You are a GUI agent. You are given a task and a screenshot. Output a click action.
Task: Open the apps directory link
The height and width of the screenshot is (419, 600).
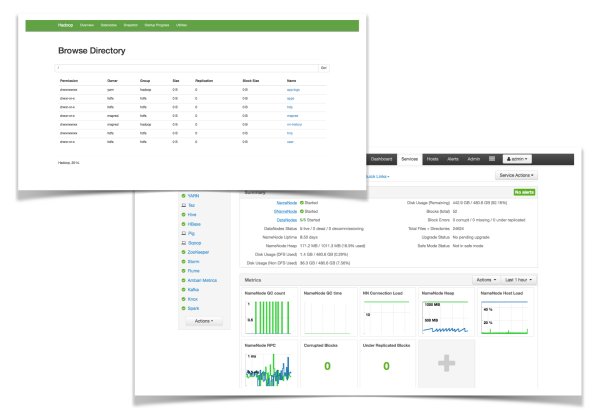[290, 99]
